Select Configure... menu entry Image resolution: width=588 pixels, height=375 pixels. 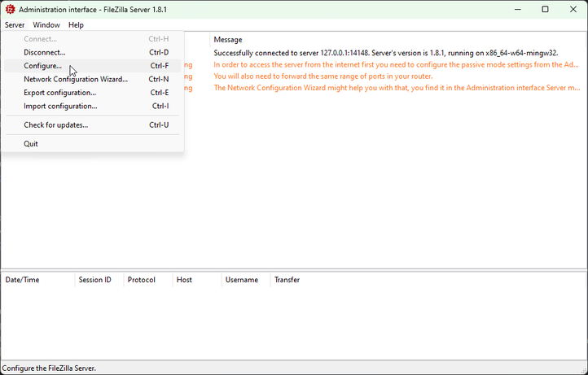(x=93, y=66)
